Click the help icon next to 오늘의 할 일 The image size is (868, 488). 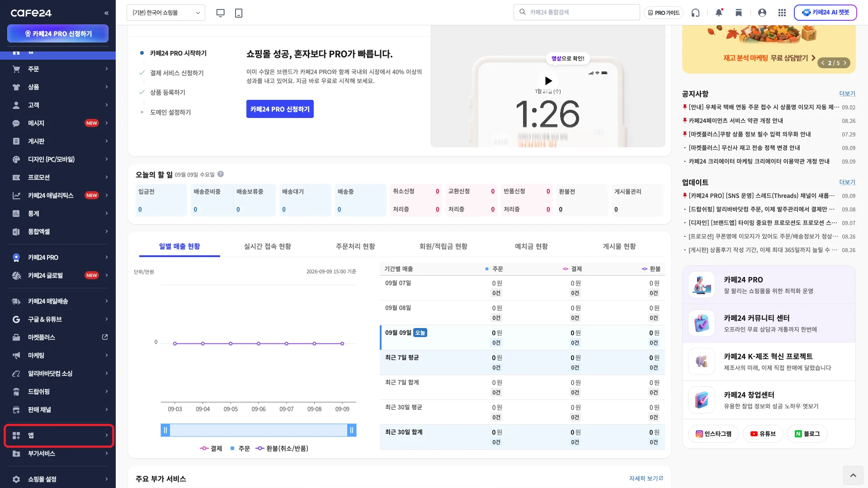tap(221, 174)
